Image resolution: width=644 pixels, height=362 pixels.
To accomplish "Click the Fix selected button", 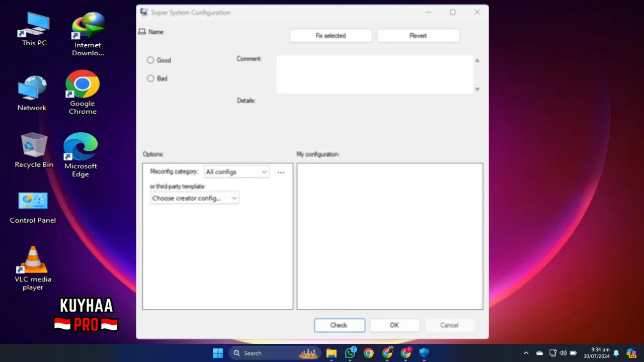I will pyautogui.click(x=331, y=36).
